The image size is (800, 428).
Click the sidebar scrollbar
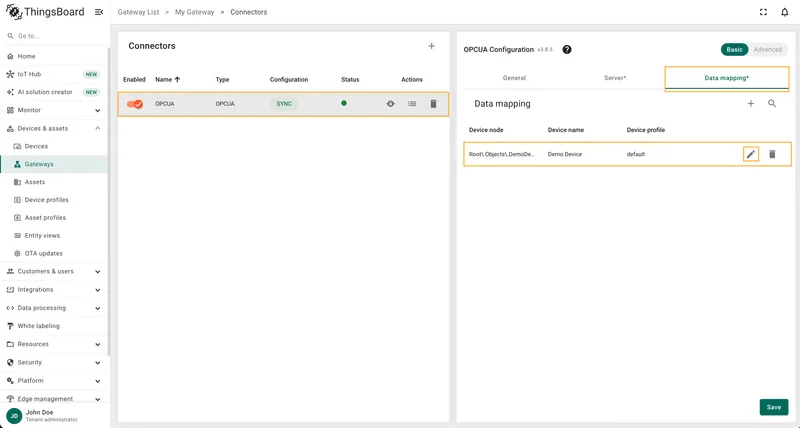tap(109, 202)
